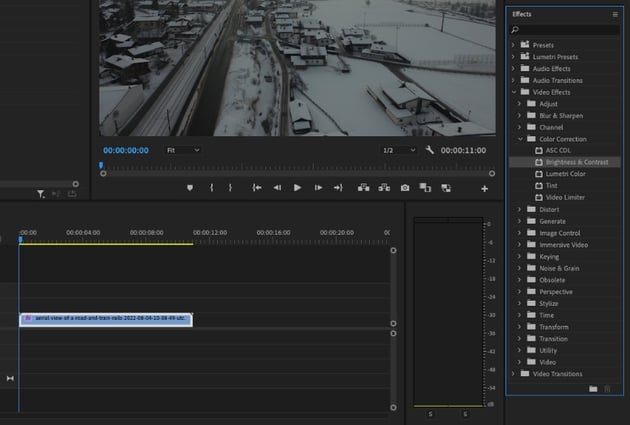Click the program monitor playhead marker
Screen dimensions: 630x425
(101, 165)
